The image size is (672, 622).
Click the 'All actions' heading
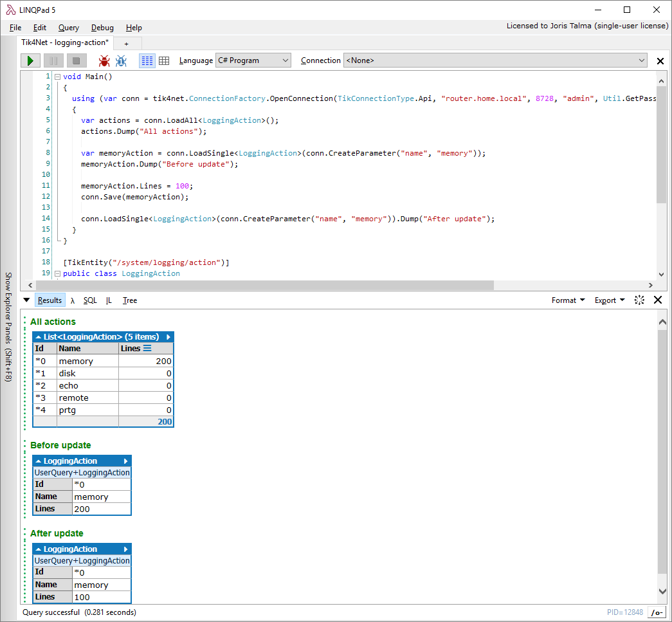(x=53, y=322)
